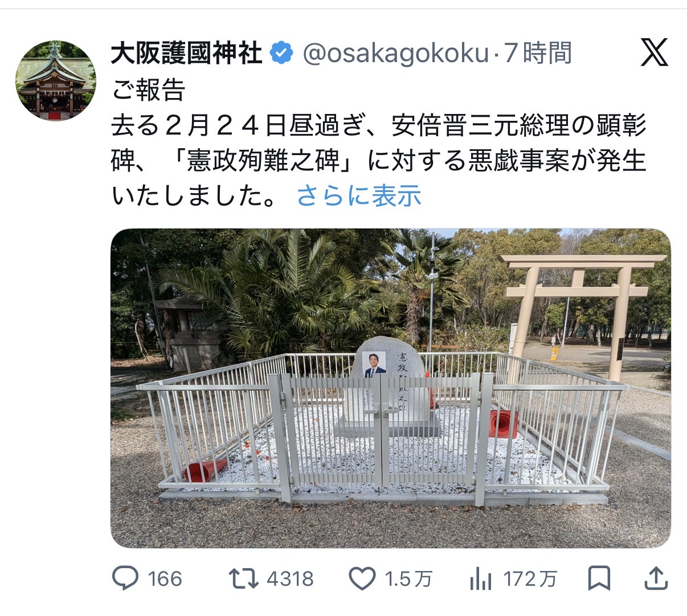The width and height of the screenshot is (687, 616).
Task: Click the 大阪護國神社 display name
Action: [186, 54]
